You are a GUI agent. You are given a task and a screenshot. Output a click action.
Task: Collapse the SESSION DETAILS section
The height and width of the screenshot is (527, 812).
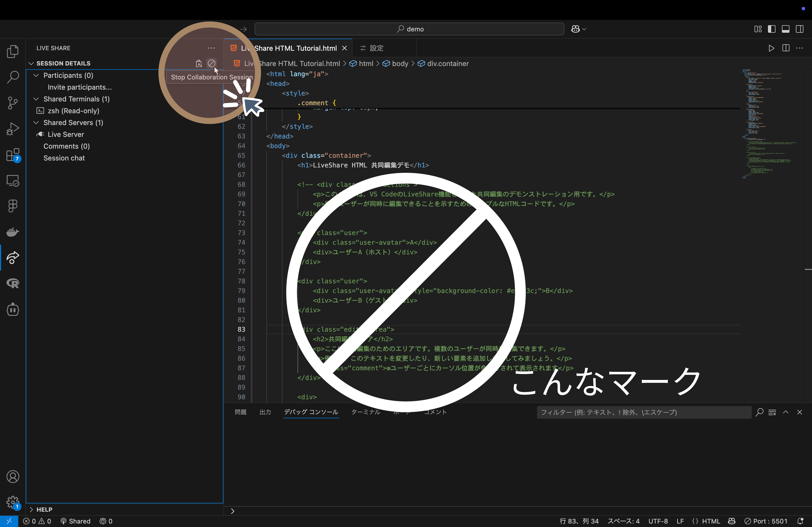coord(63,63)
